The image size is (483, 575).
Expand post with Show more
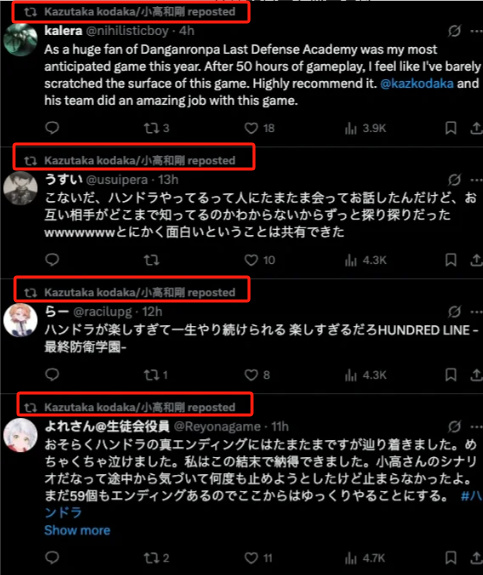[77, 530]
